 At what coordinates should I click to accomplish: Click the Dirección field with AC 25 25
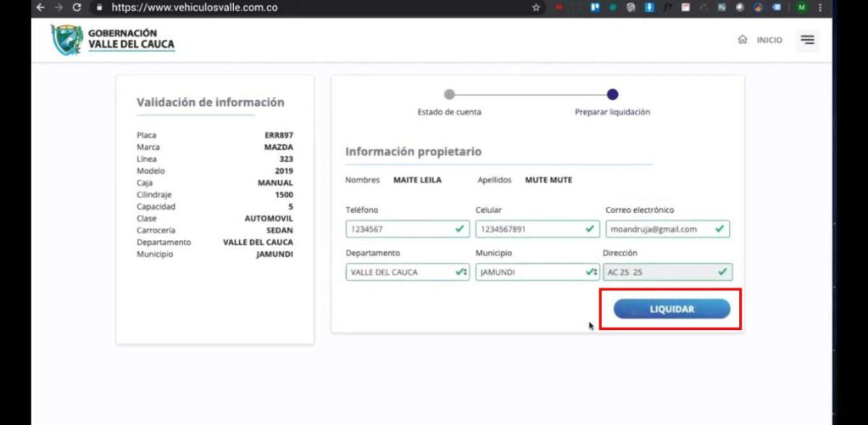(668, 272)
